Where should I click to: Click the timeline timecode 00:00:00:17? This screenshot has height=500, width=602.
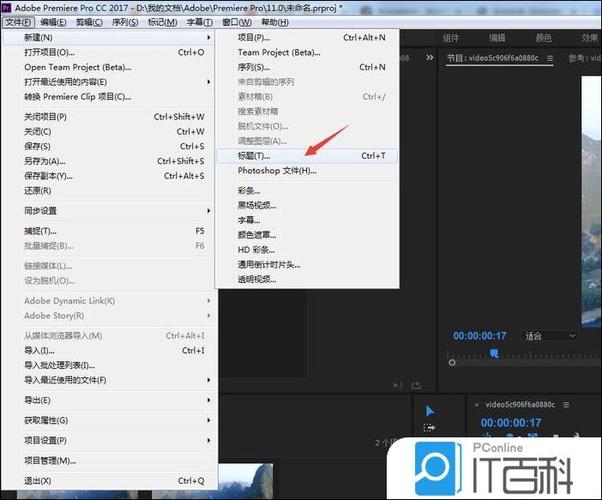(511, 423)
